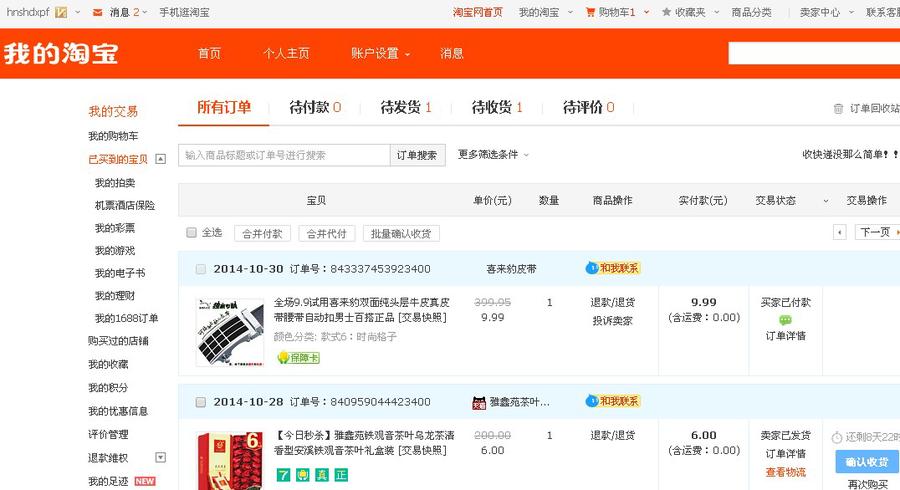
Task: Open the tea gift box product thumbnail
Action: (x=230, y=461)
